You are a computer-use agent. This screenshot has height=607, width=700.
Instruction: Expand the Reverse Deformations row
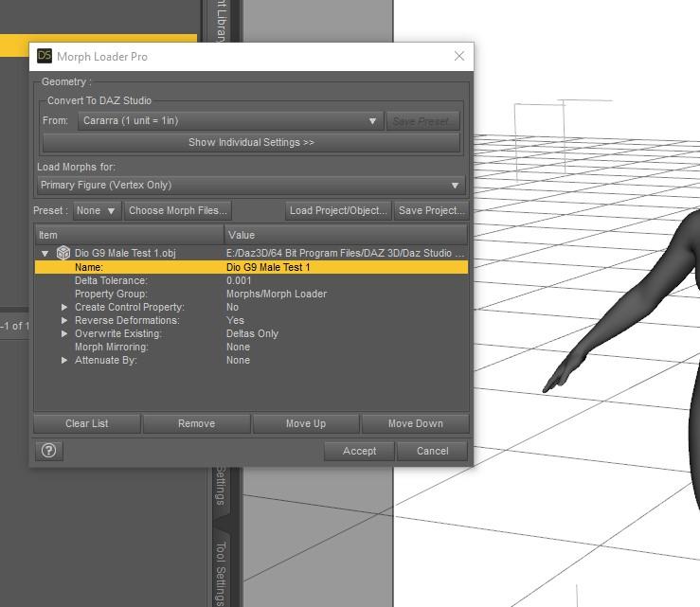click(x=64, y=320)
